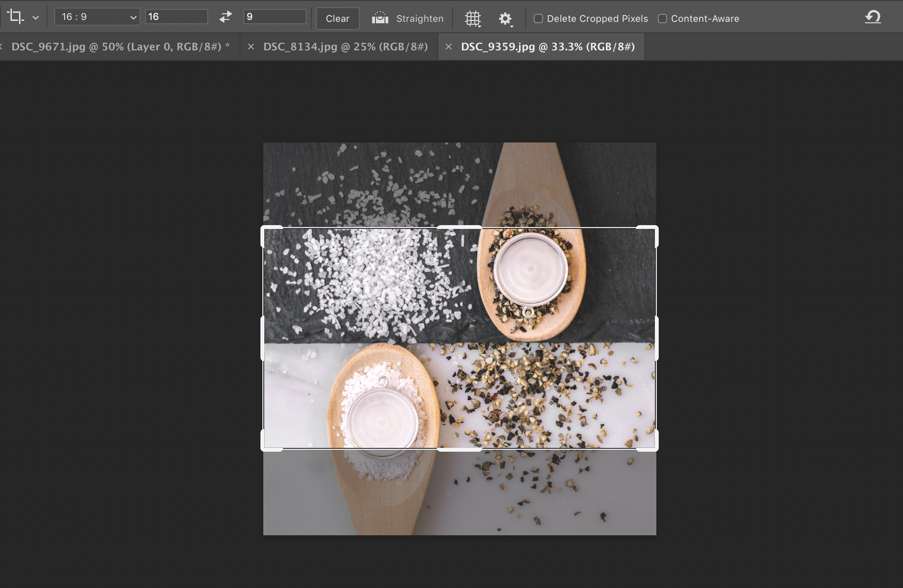Click the left-middle crop edge handle
Image resolution: width=903 pixels, height=588 pixels.
[x=263, y=338]
